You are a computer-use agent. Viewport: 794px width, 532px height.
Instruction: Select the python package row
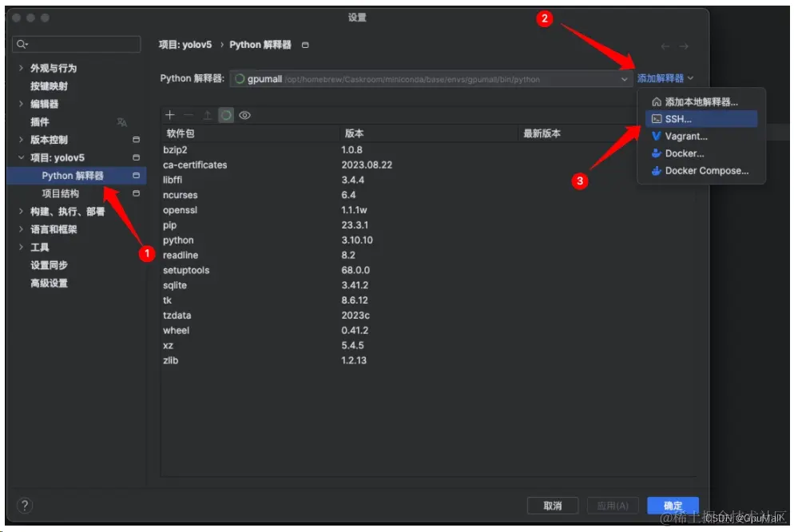pos(428,240)
